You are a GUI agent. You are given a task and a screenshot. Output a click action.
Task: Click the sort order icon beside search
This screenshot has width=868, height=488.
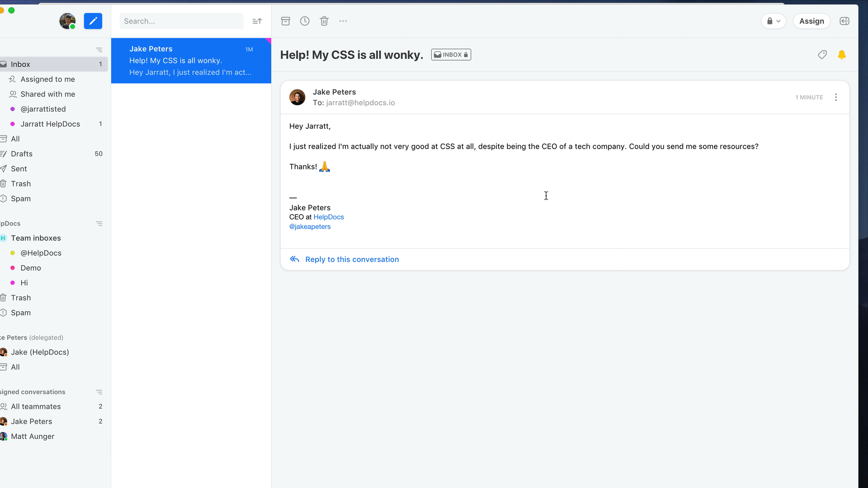(x=257, y=21)
